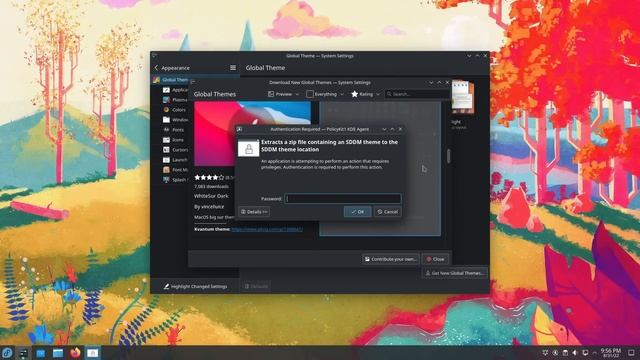The height and width of the screenshot is (360, 640).
Task: Open Cursors in the Appearance sidebar
Action: 175,150
